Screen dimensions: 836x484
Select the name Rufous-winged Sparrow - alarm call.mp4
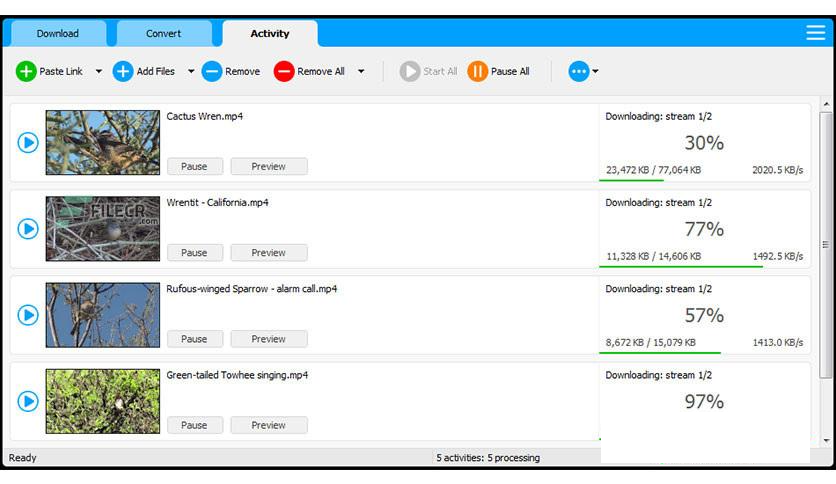(x=252, y=289)
